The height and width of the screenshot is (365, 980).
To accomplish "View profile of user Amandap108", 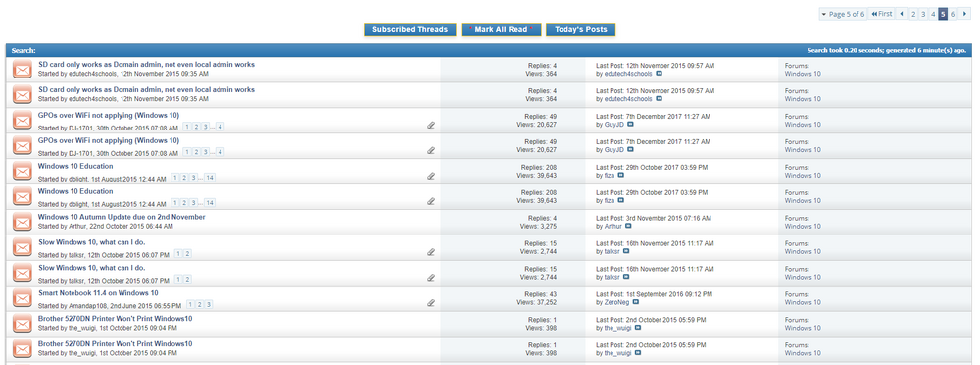I will (87, 306).
